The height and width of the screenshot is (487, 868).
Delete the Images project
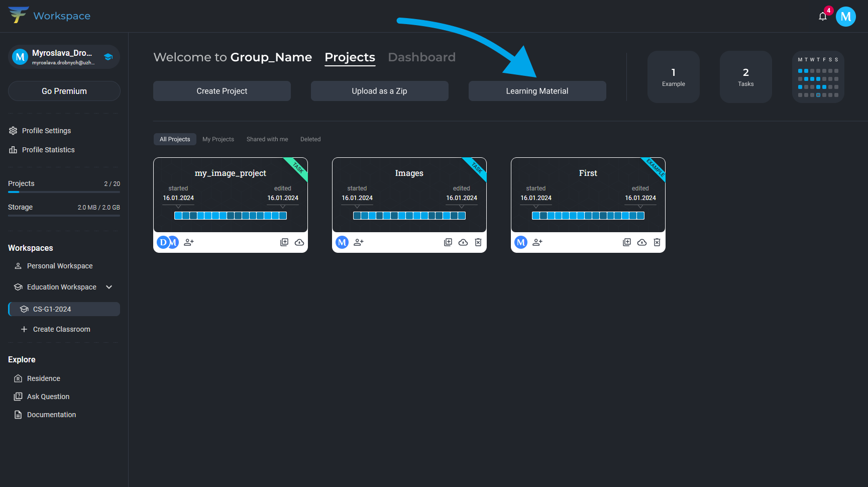[478, 242]
